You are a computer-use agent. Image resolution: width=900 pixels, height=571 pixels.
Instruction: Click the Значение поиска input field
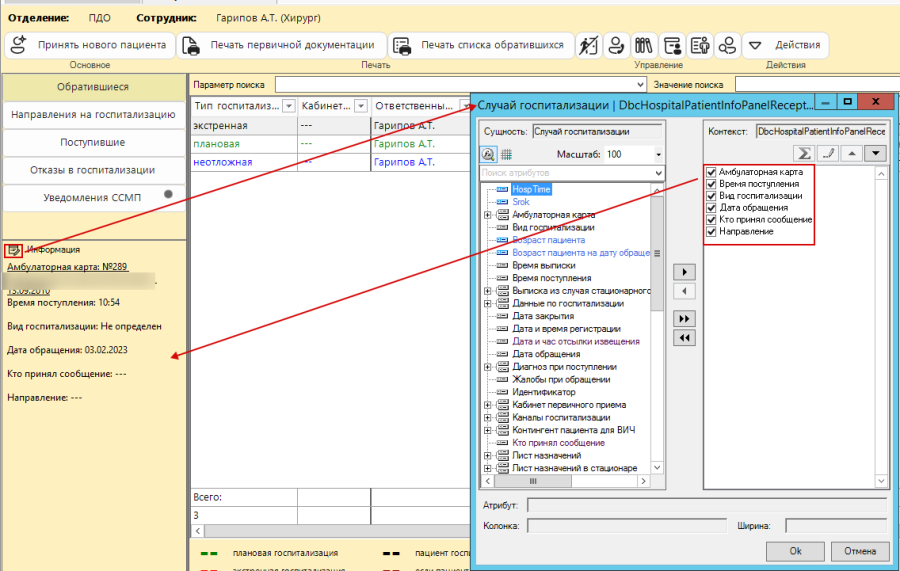[x=817, y=85]
